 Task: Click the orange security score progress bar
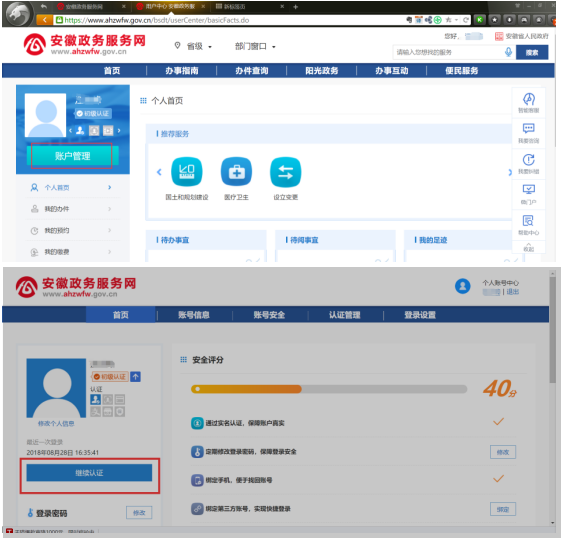click(x=329, y=389)
